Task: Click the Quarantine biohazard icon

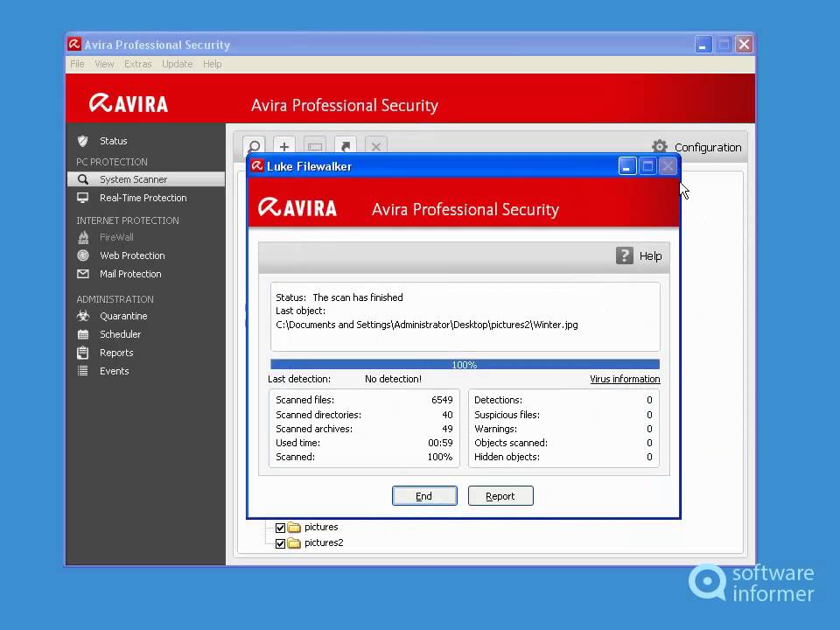Action: click(x=82, y=316)
